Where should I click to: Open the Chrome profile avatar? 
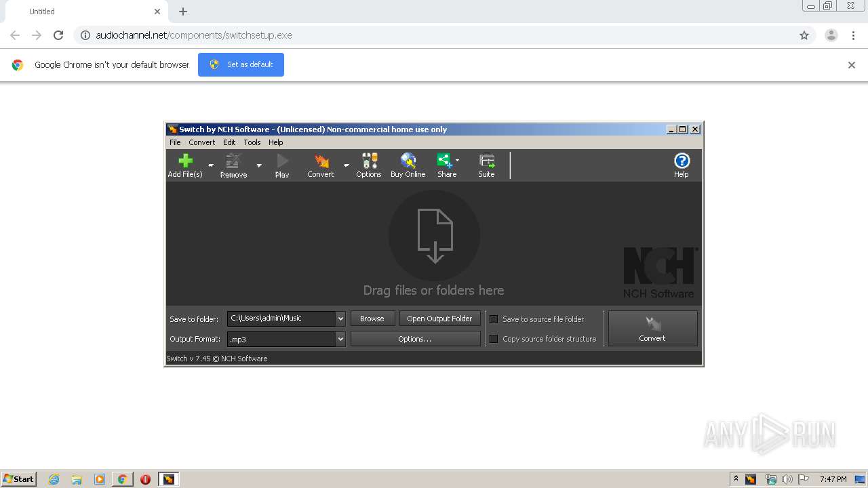pos(831,35)
